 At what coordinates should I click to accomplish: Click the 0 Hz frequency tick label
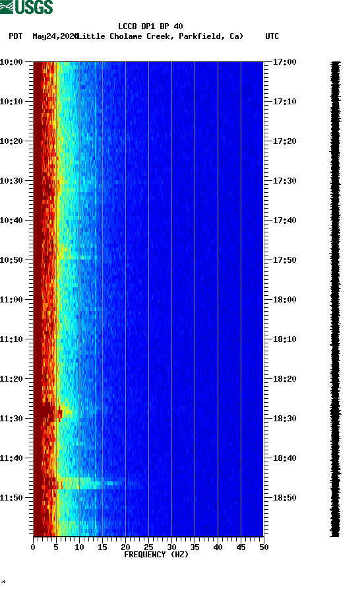click(33, 547)
